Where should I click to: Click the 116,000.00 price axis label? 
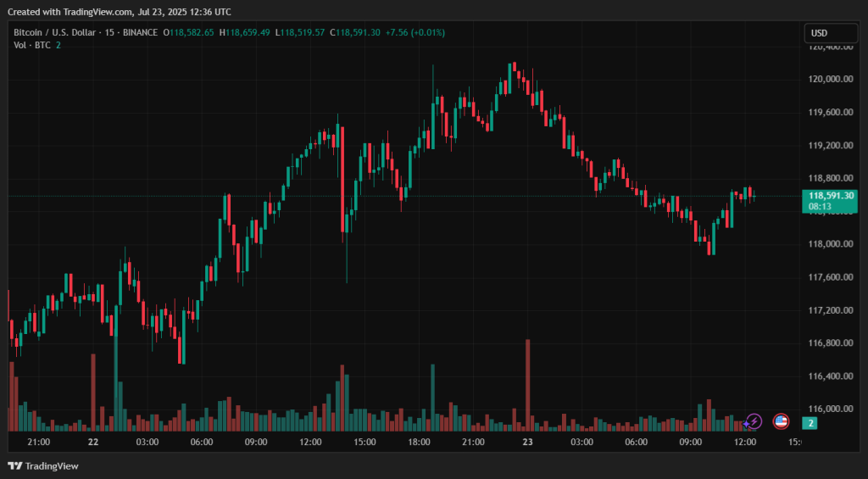tap(831, 409)
